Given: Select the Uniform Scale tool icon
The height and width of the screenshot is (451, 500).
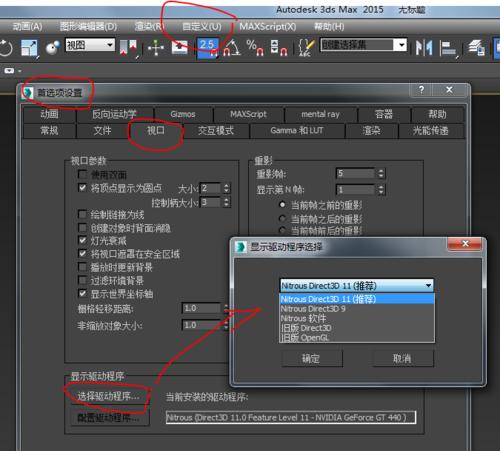Looking at the screenshot, I should (29, 48).
